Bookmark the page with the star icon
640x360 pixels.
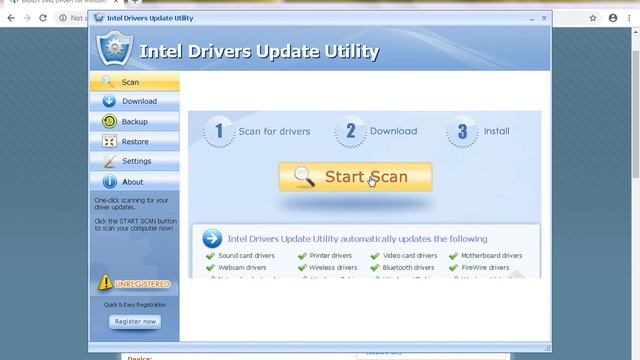pyautogui.click(x=593, y=18)
